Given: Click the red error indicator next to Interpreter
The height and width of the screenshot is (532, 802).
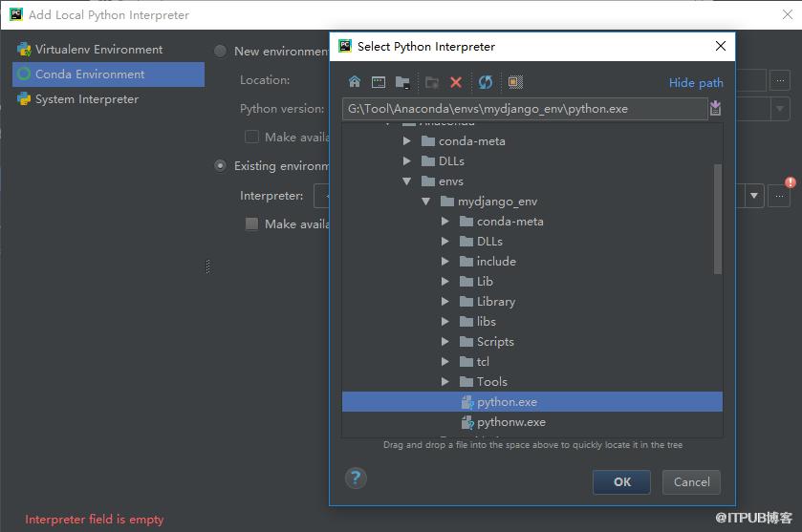Looking at the screenshot, I should 791,182.
